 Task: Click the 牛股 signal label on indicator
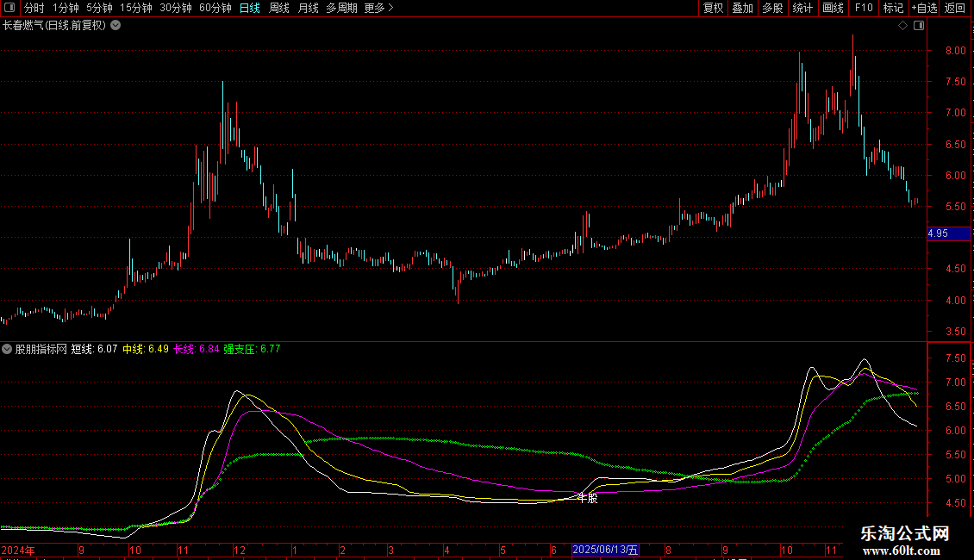tap(588, 498)
